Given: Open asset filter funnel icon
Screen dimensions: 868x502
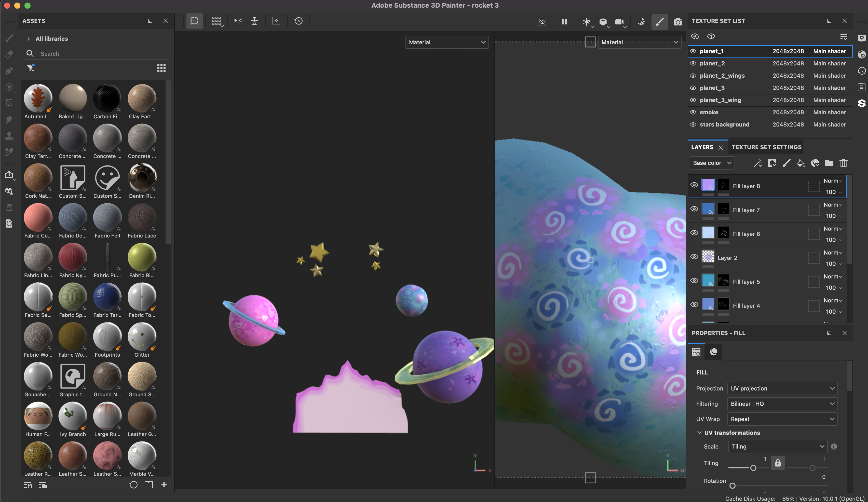Looking at the screenshot, I should pyautogui.click(x=31, y=68).
